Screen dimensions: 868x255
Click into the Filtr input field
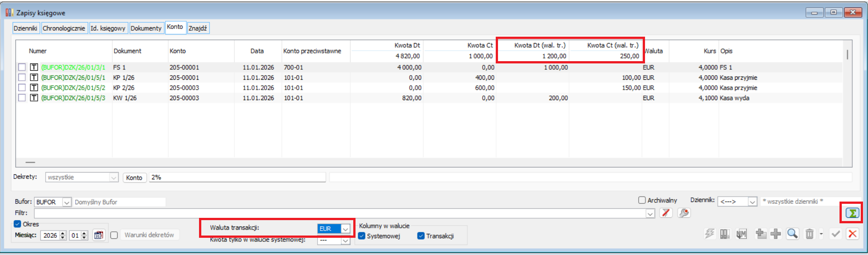pos(339,213)
